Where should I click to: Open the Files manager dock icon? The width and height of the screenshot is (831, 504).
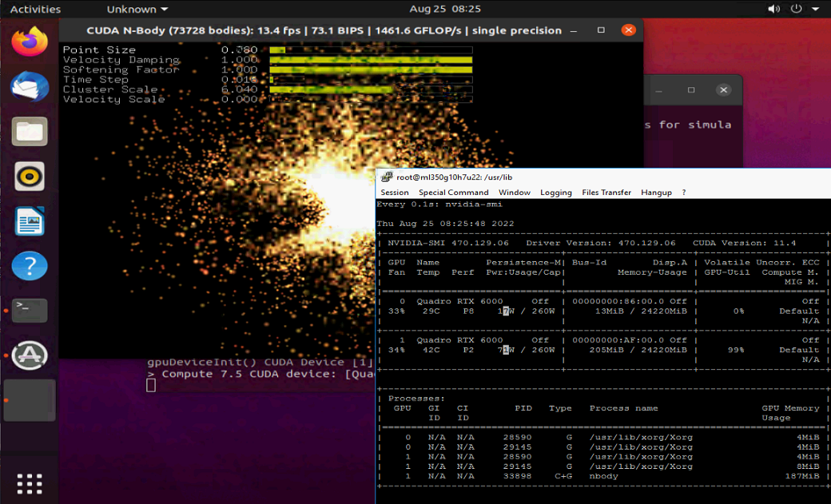pyautogui.click(x=30, y=132)
